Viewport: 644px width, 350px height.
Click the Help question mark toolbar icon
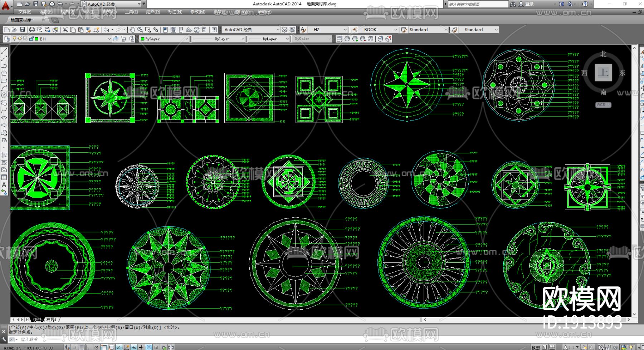coord(214,30)
